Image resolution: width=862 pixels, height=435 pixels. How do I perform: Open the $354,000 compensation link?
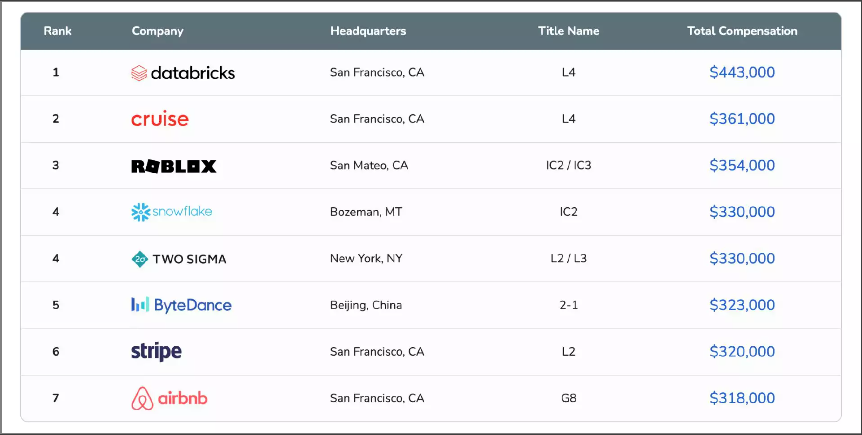tap(742, 166)
